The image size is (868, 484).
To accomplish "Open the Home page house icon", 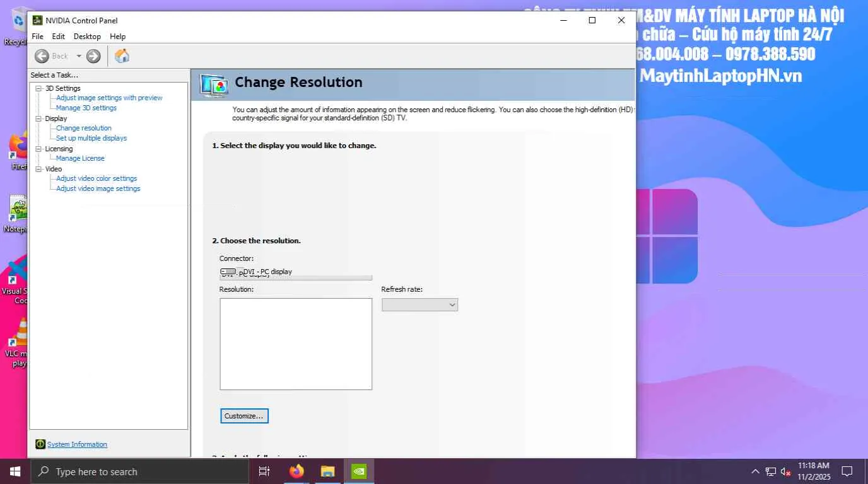I will pos(122,56).
